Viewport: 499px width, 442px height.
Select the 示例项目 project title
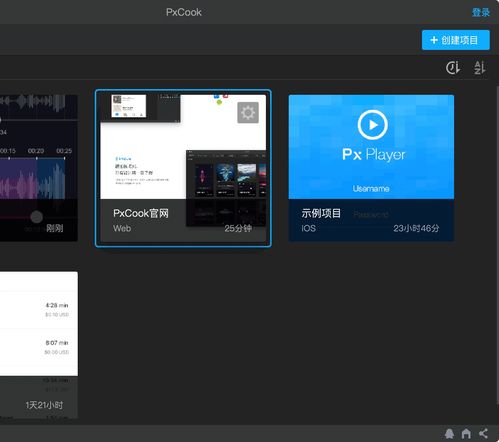point(321,213)
